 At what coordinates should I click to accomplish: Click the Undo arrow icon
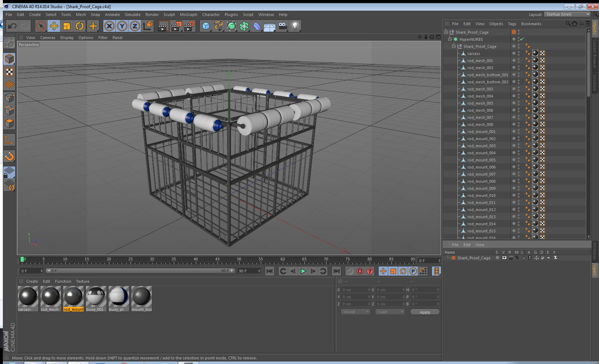[12, 26]
